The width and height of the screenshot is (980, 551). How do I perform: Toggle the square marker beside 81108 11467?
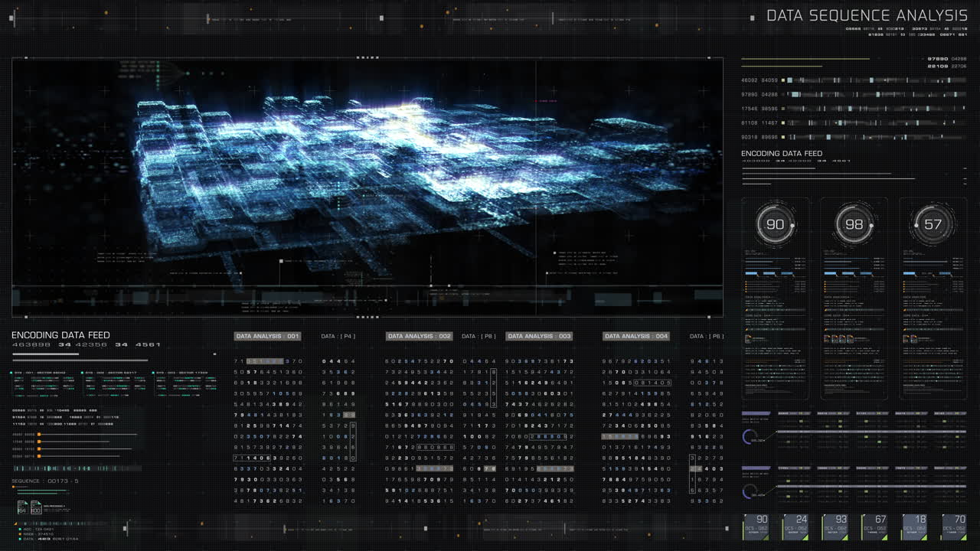coord(782,122)
